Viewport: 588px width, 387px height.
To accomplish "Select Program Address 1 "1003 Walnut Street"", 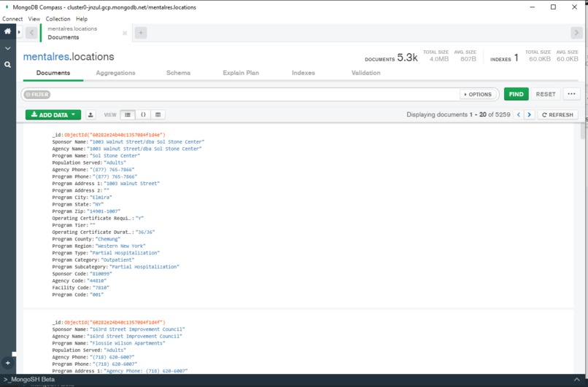I will 131,183.
